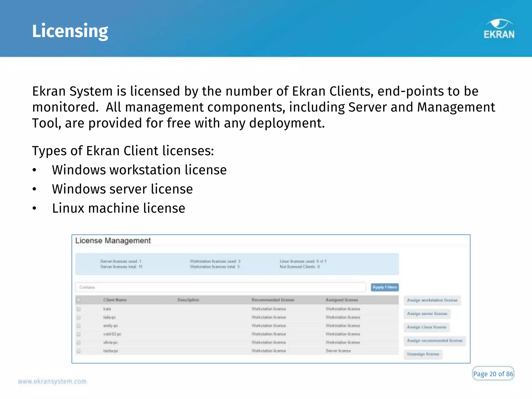The height and width of the screenshot is (399, 532).
Task: Click Server license assigned to tasha-pc
Action: [338, 351]
